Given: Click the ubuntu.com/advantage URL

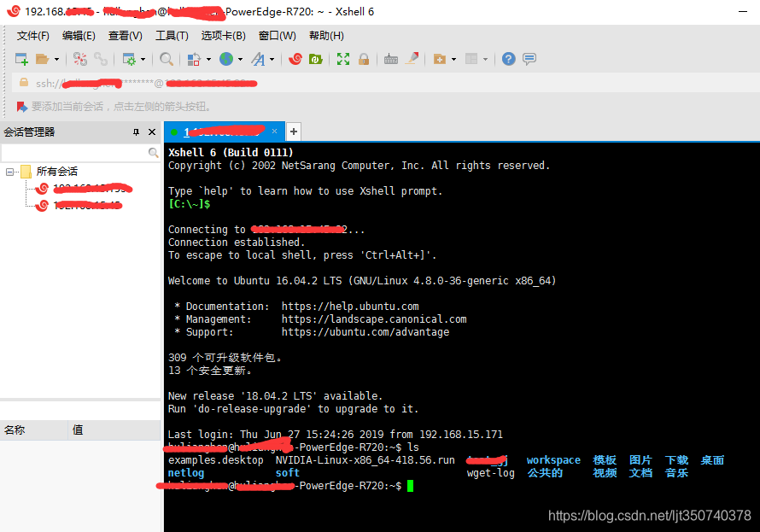Looking at the screenshot, I should click(x=365, y=332).
